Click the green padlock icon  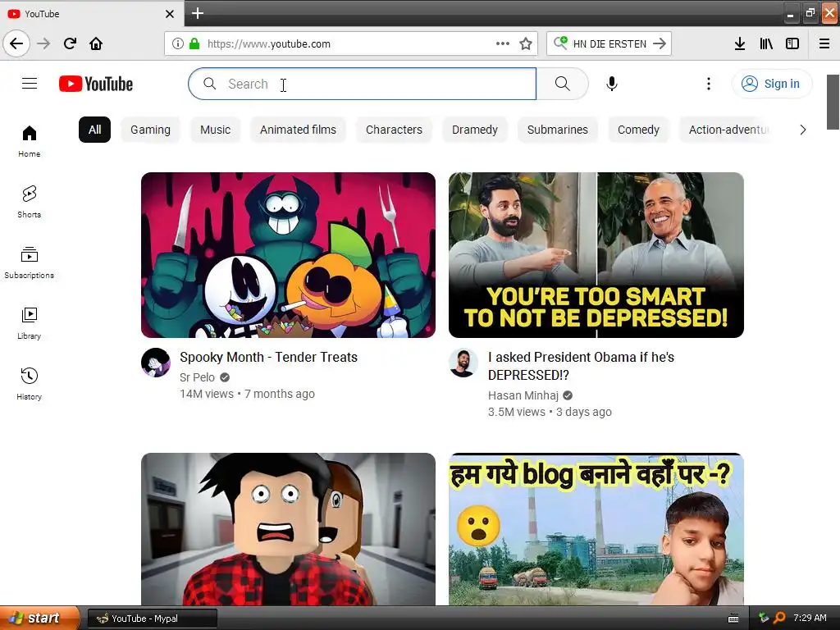coord(194,43)
